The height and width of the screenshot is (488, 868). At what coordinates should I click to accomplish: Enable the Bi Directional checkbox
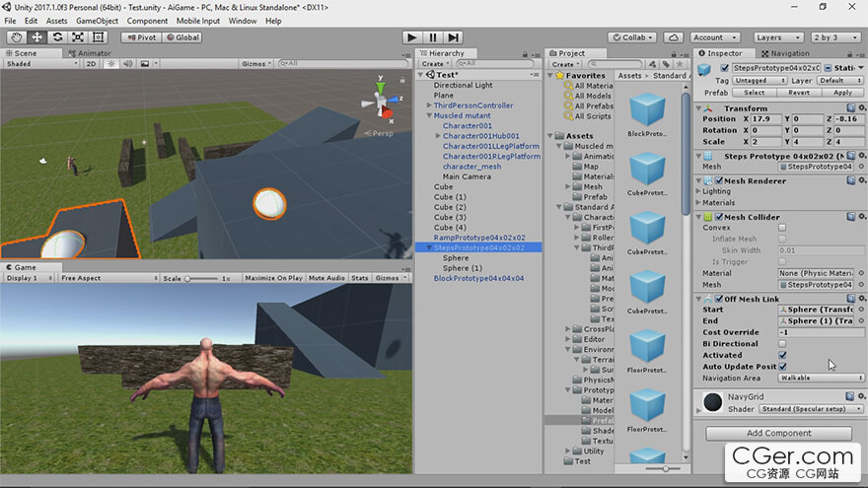(x=782, y=344)
